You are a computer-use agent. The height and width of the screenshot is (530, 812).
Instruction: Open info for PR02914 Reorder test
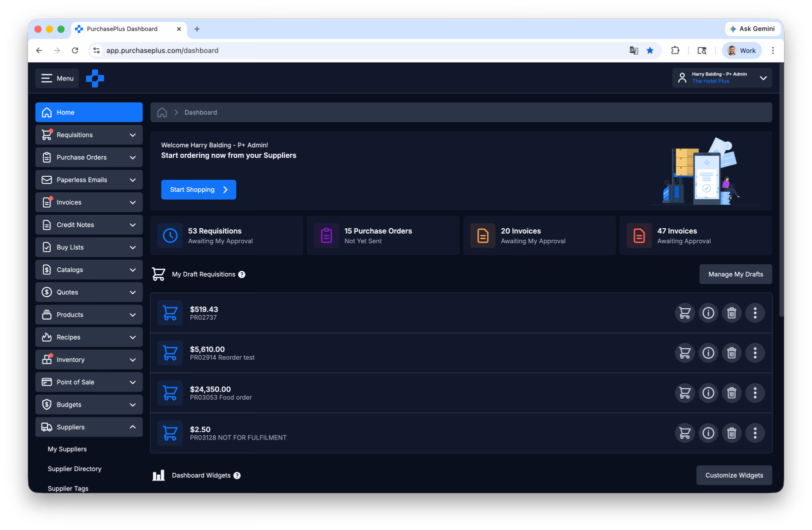708,353
